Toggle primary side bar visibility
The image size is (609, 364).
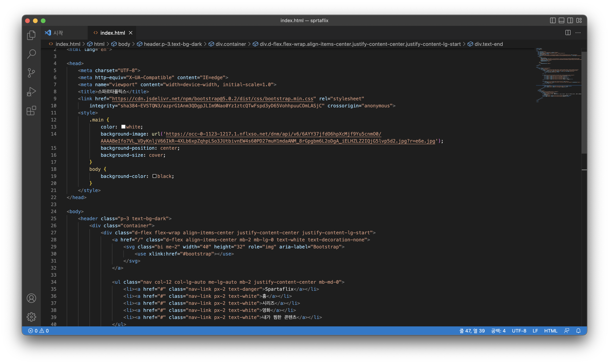pyautogui.click(x=552, y=20)
